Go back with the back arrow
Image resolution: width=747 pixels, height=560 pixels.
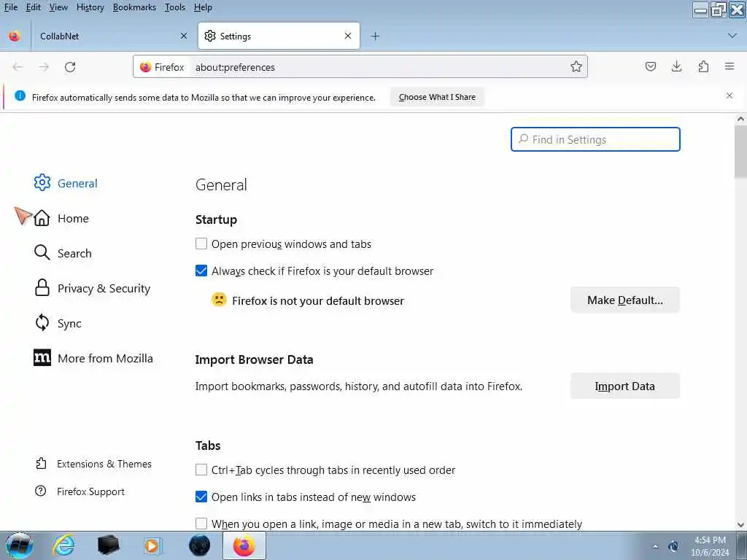(x=18, y=67)
